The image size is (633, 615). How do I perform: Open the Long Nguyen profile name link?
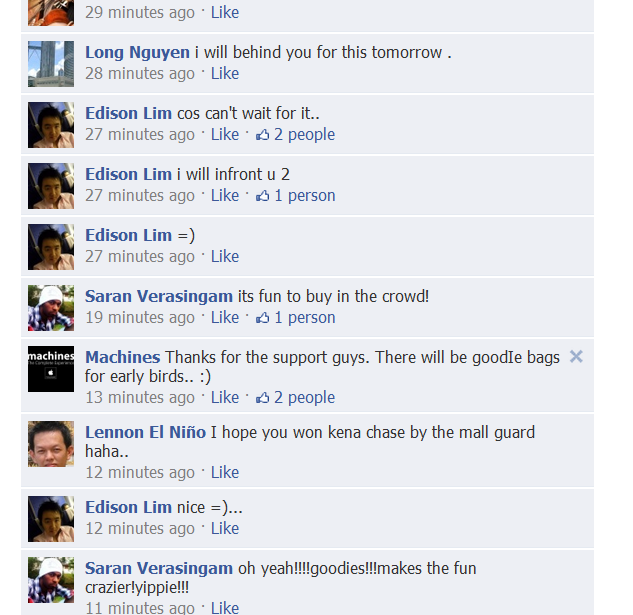137,52
